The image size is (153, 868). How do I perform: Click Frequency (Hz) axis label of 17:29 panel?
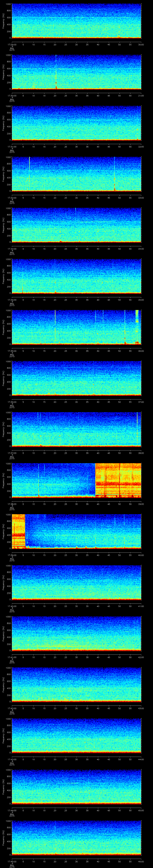3,21
